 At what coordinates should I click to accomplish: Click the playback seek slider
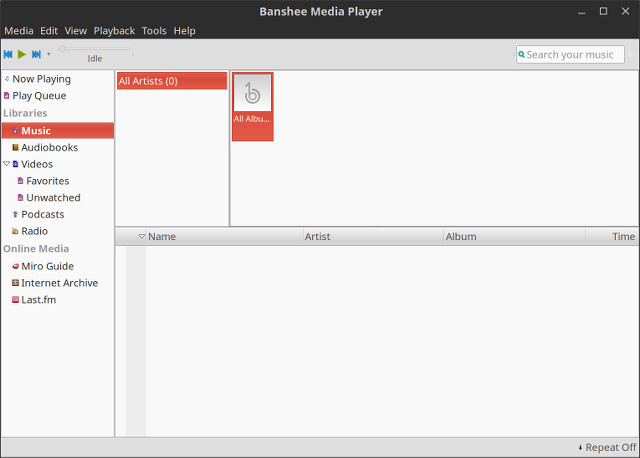coord(95,49)
